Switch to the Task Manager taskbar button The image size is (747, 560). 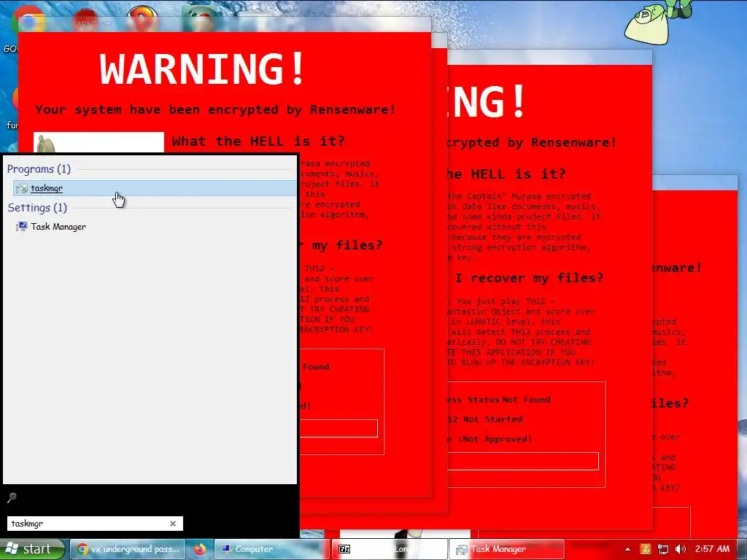pos(507,549)
